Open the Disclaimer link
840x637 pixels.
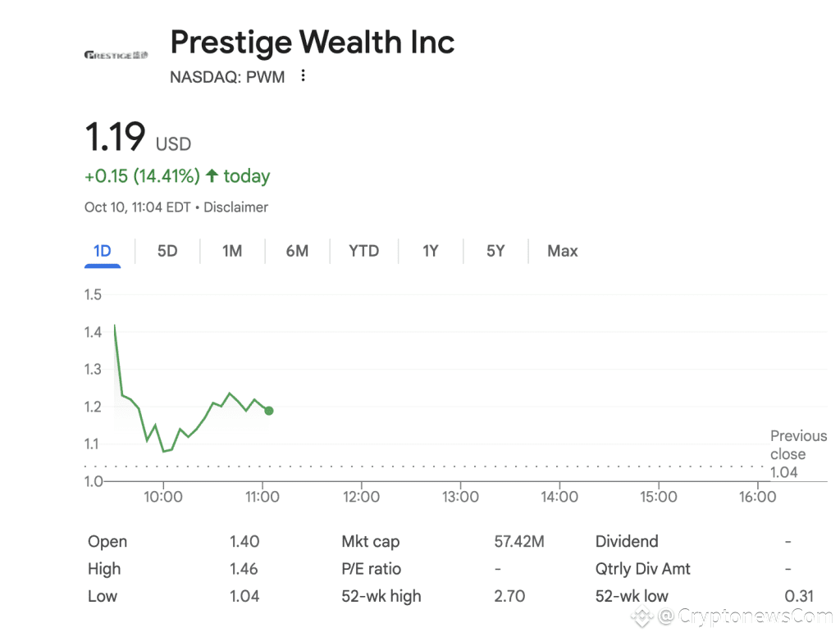pyautogui.click(x=236, y=207)
